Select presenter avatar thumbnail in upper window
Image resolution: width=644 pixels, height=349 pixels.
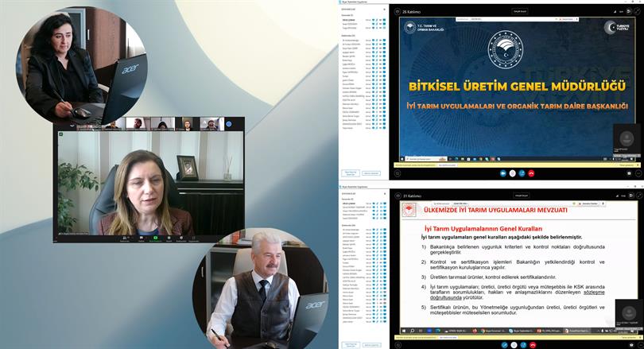point(627,139)
